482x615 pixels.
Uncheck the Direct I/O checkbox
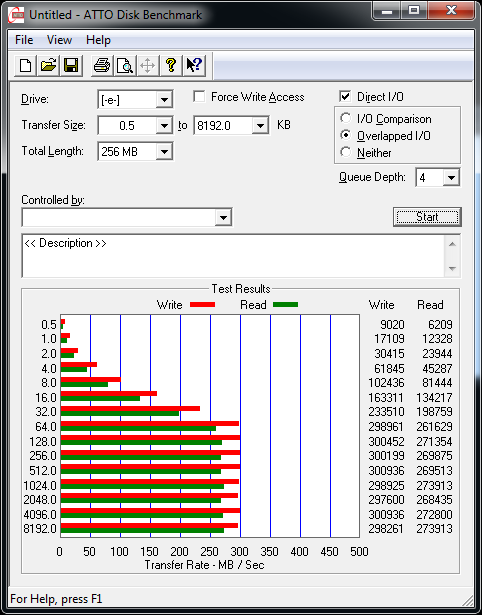345,96
